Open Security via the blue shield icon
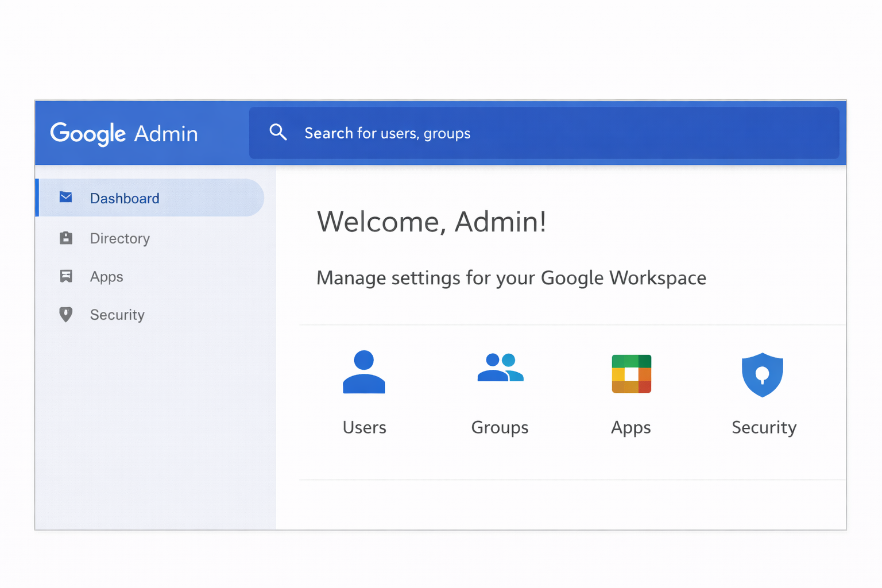The width and height of the screenshot is (882, 588). click(762, 374)
